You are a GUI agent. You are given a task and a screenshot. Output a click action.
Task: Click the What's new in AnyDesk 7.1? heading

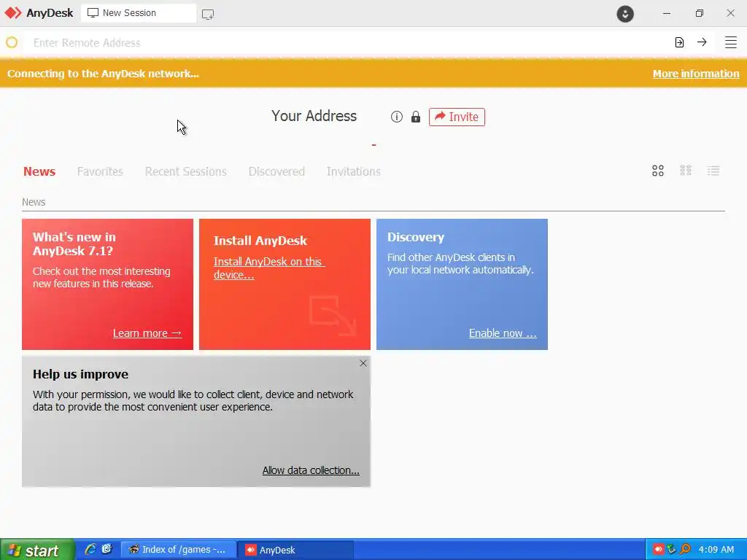point(74,244)
